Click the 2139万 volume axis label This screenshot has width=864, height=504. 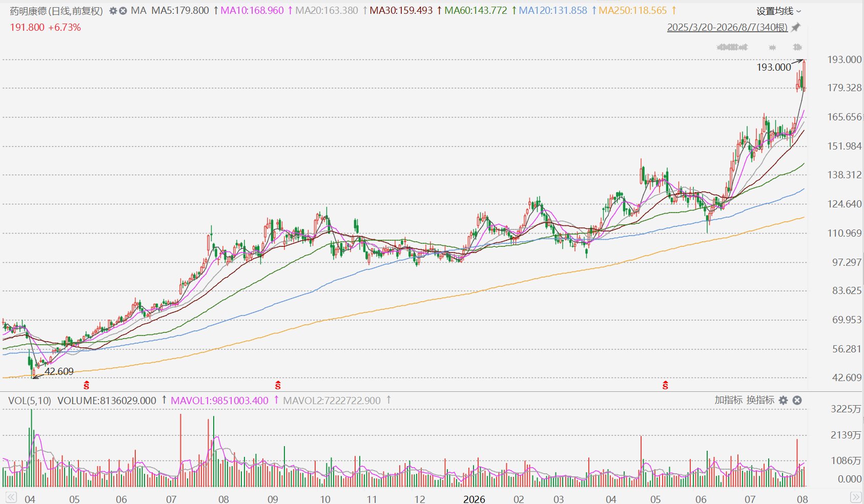846,435
